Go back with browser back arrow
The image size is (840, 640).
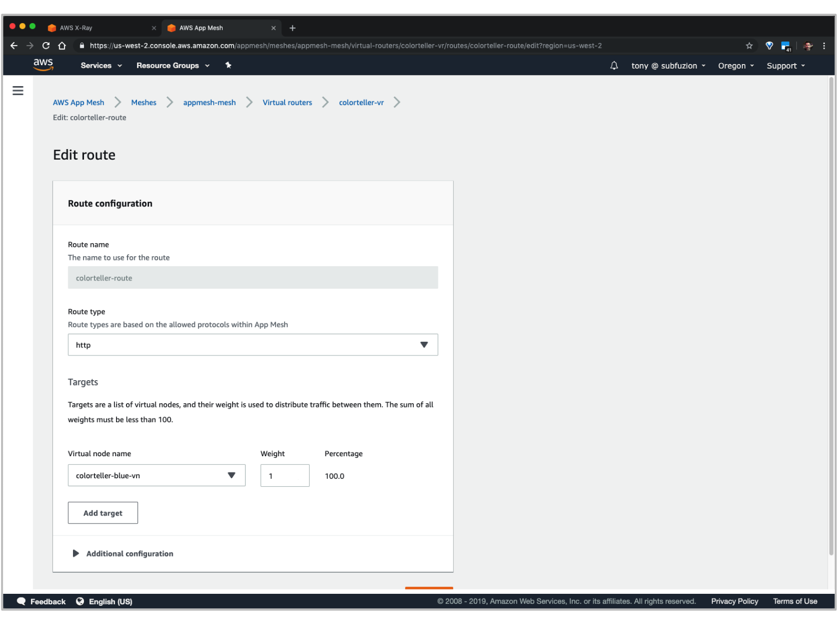[x=14, y=46]
